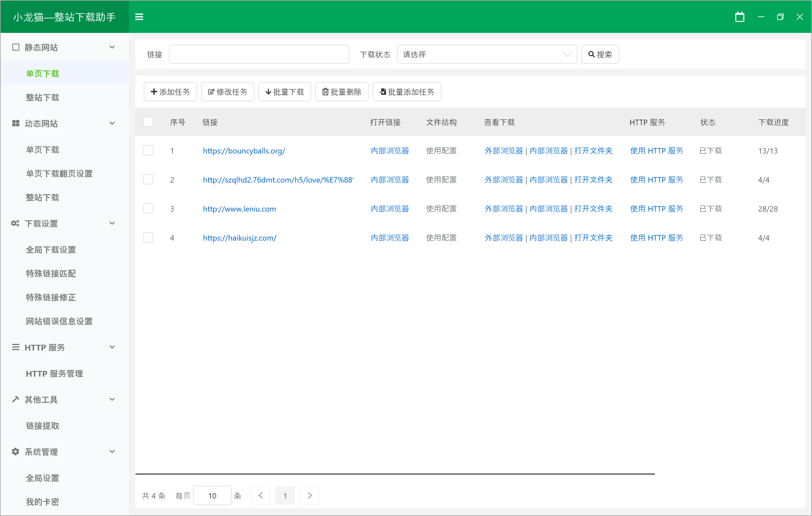Click 批量删除 button
This screenshot has width=812, height=516.
click(x=342, y=92)
